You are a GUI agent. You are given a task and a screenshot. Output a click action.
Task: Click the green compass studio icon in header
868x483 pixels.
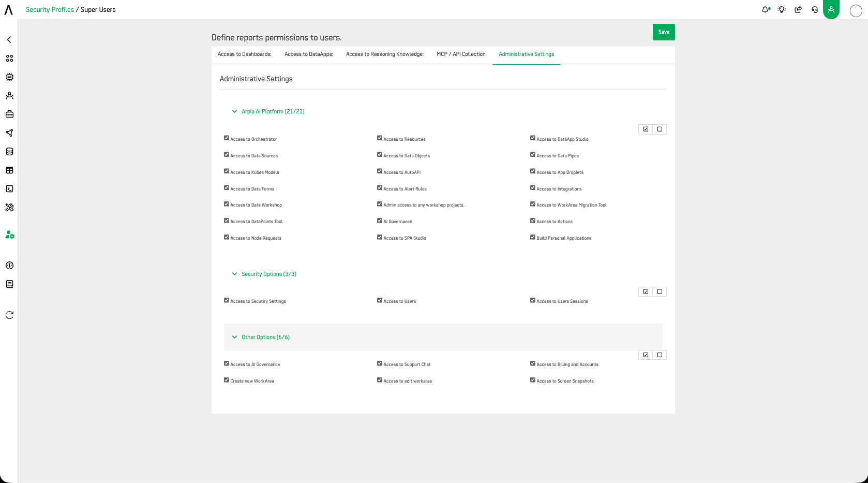tap(831, 9)
